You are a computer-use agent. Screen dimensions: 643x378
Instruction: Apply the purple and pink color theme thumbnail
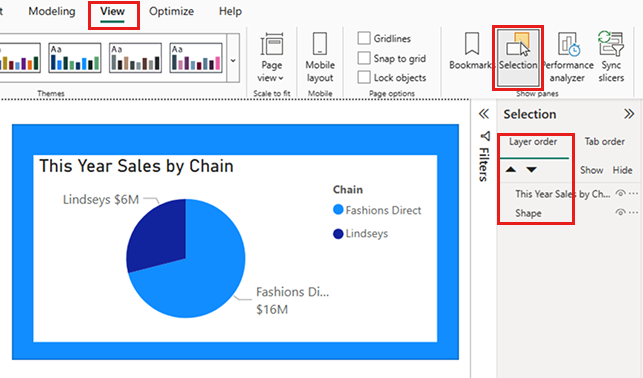(x=196, y=58)
